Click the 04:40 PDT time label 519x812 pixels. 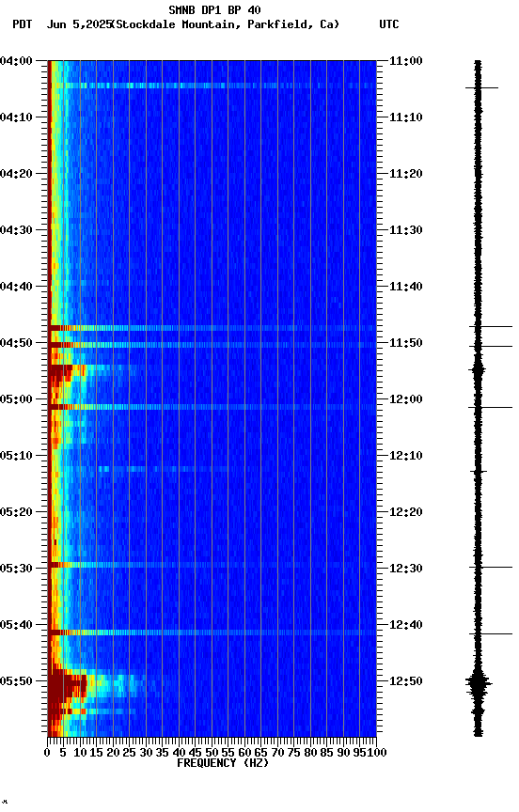[16, 287]
